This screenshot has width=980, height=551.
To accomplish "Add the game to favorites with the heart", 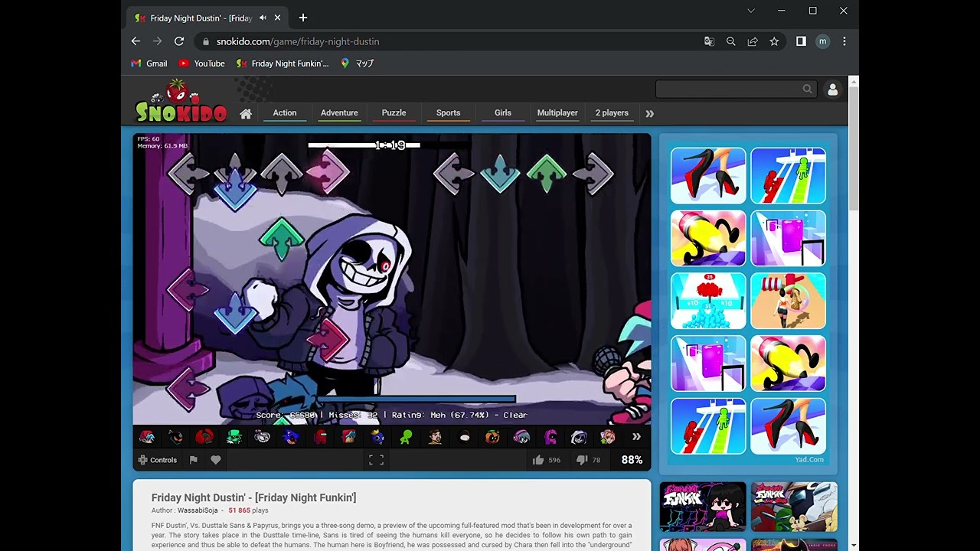I will click(216, 460).
